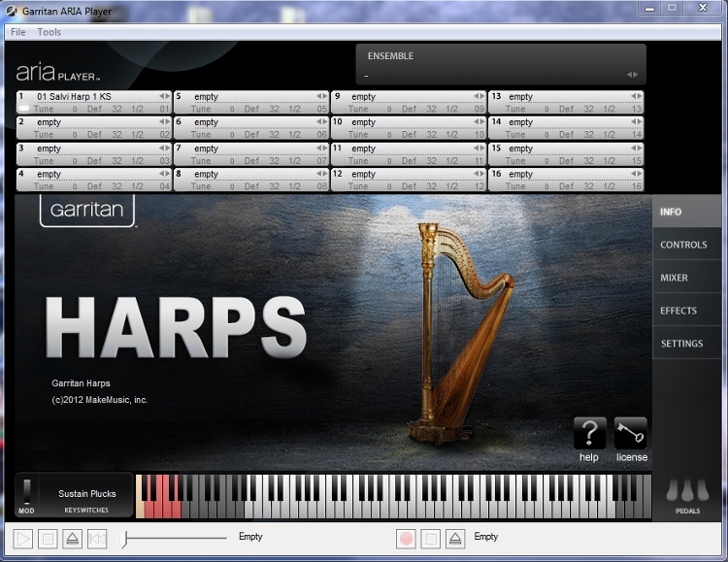This screenshot has height=562, width=728.
Task: Click slot 4 MIDI channel 04 value
Action: click(165, 186)
